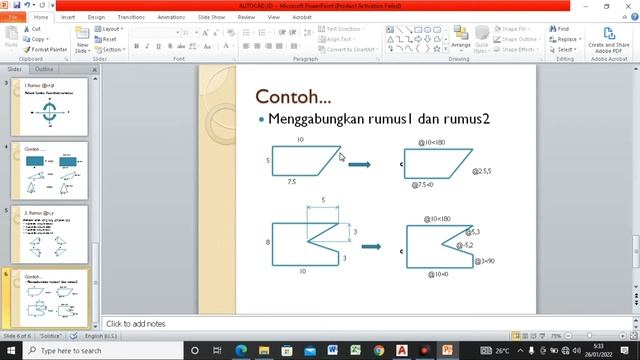This screenshot has height=360, width=640.
Task: Open the Acrobat tab
Action: point(302,17)
